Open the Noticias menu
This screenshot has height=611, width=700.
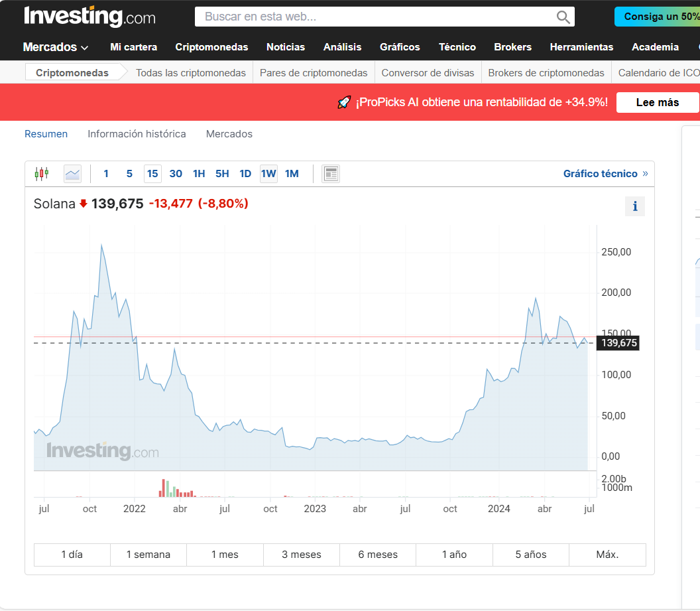coord(286,47)
